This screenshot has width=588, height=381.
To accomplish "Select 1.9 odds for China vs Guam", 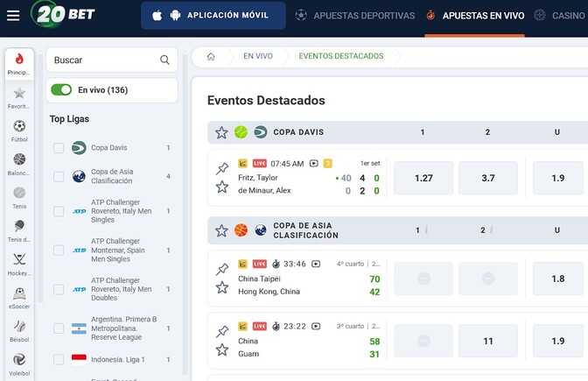I will tap(558, 341).
